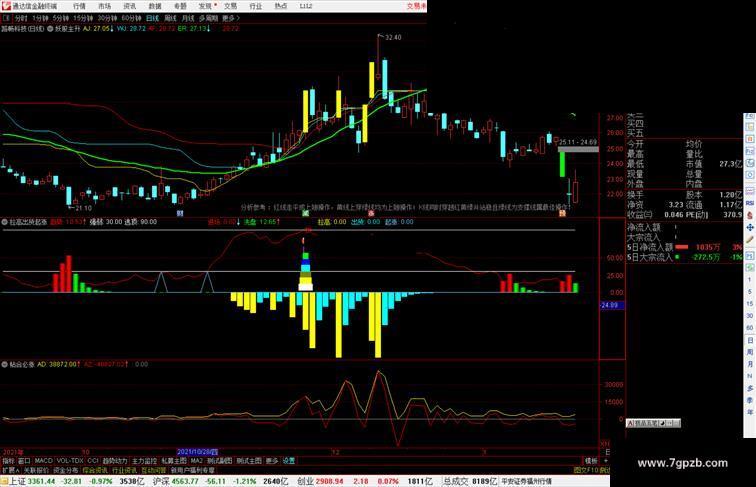The image size is (756, 487).
Task: Open the 行业 menu
Action: (256, 6)
